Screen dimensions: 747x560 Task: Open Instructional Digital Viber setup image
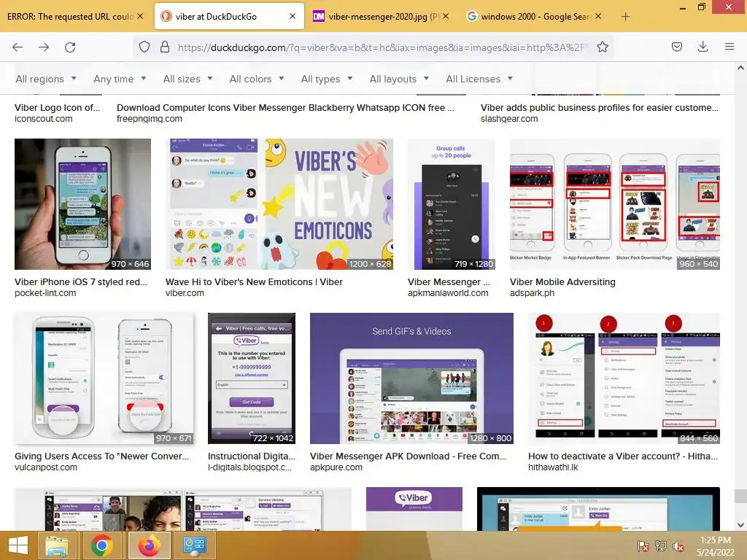click(x=252, y=378)
